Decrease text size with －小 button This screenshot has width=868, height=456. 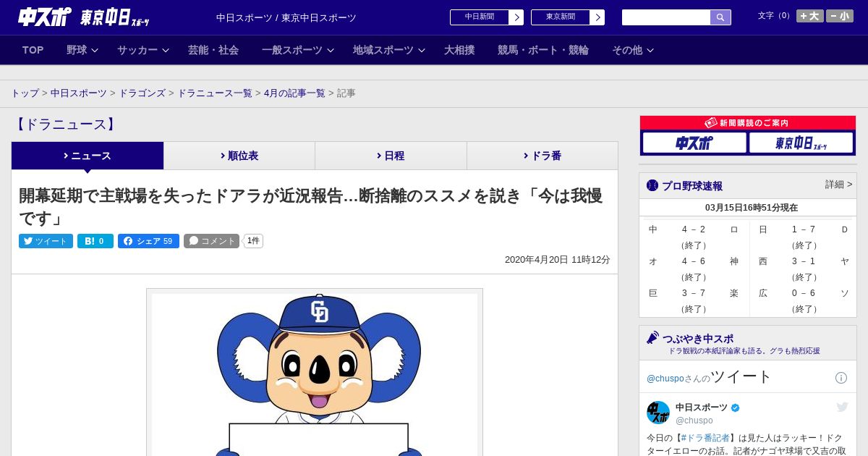[840, 16]
